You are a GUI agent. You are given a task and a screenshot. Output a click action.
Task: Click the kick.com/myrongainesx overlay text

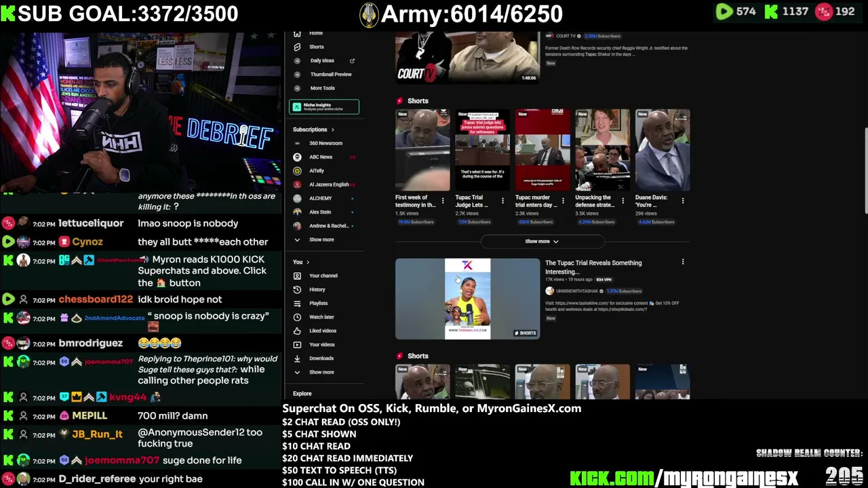pos(684,478)
